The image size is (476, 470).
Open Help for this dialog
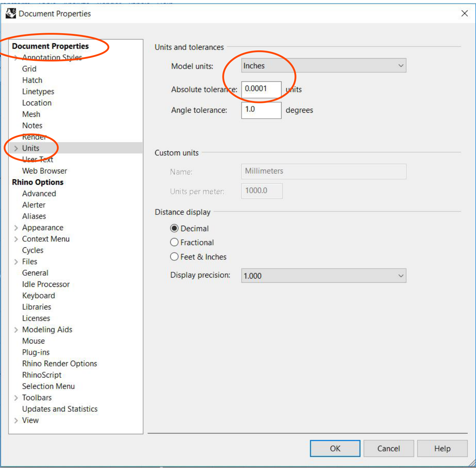tap(442, 448)
